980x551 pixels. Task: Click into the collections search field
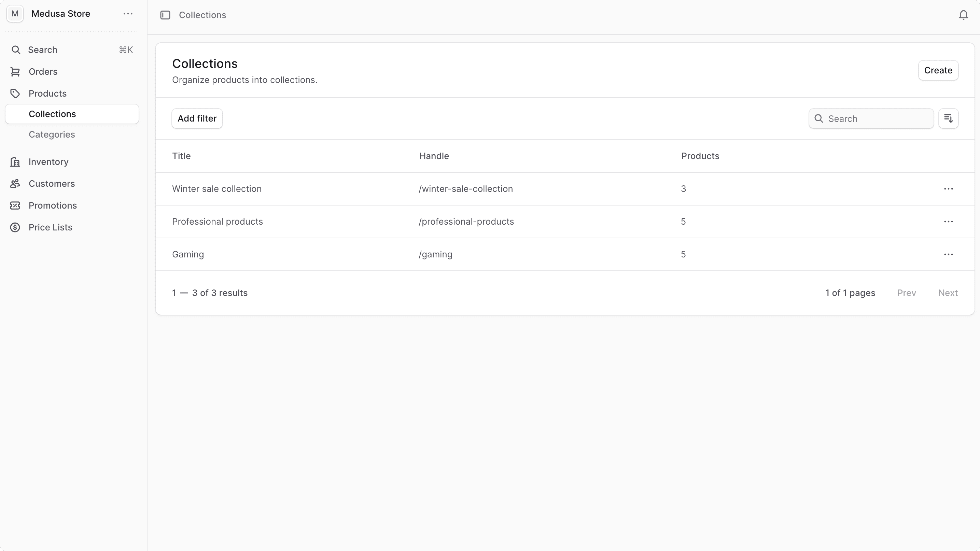pyautogui.click(x=871, y=118)
